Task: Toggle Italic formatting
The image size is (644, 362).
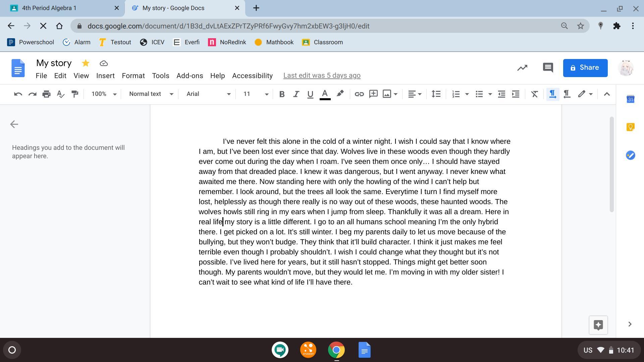Action: pyautogui.click(x=296, y=94)
